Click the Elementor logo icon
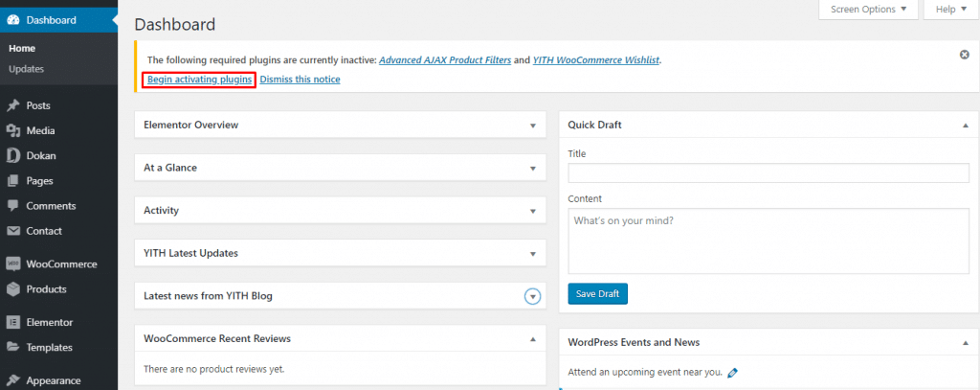This screenshot has width=980, height=390. 13,322
